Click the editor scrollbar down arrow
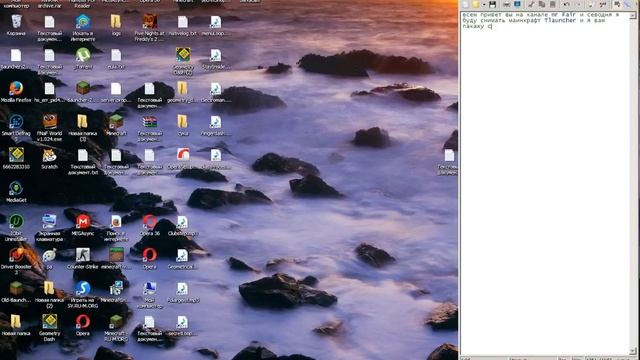 pyautogui.click(x=633, y=351)
